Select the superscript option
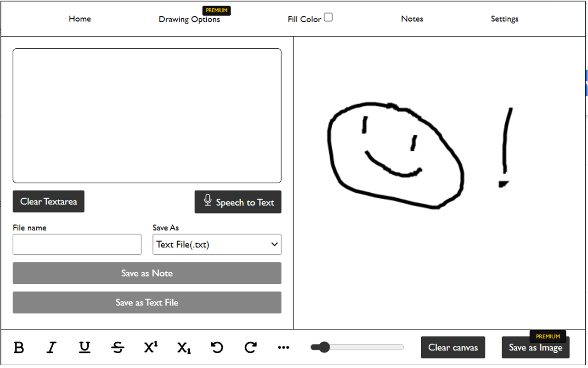The height and width of the screenshot is (368, 588). [x=151, y=348]
